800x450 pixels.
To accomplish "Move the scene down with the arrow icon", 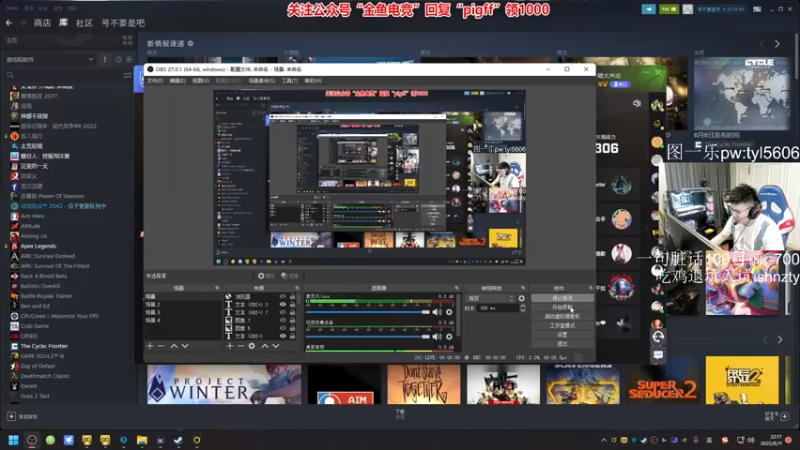I will click(185, 346).
